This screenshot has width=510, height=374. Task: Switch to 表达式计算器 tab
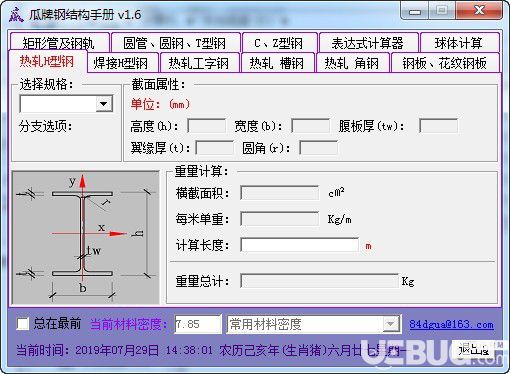click(x=368, y=42)
